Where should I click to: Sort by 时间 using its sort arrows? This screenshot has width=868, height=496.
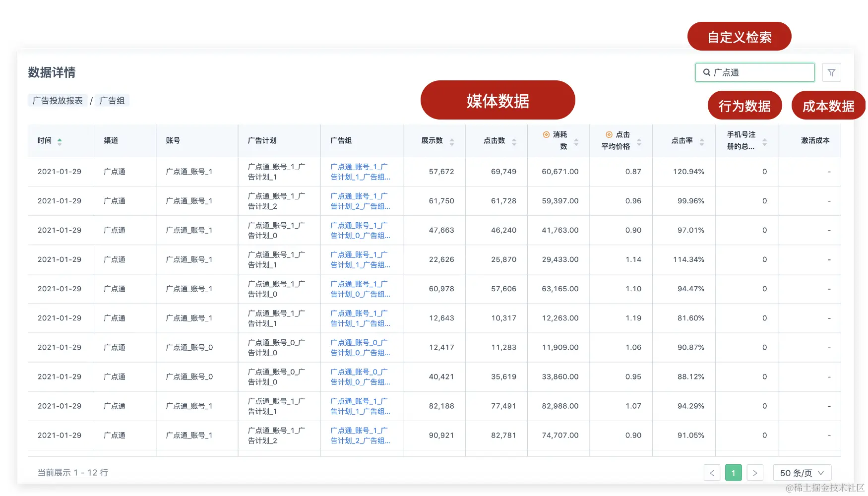coord(60,141)
